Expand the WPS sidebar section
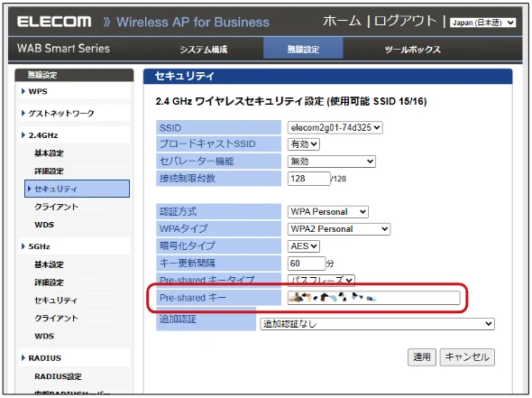The image size is (532, 398). pyautogui.click(x=38, y=91)
